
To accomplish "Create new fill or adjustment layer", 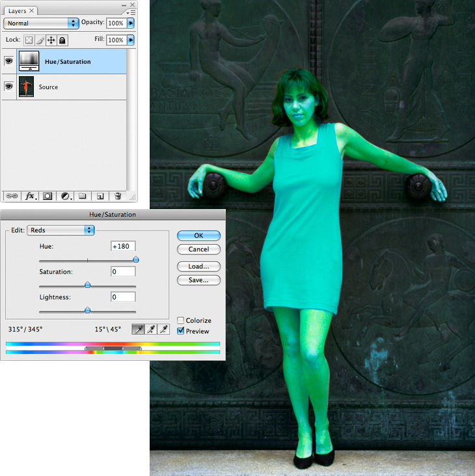I will coord(66,195).
